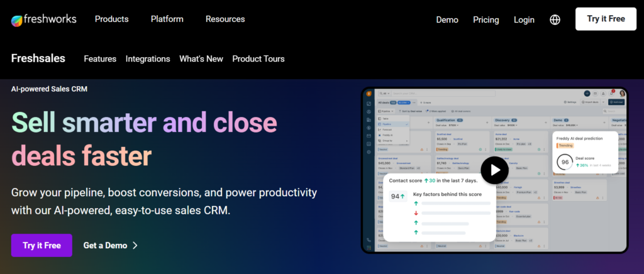Open the Products menu
This screenshot has width=644, height=274.
click(112, 19)
